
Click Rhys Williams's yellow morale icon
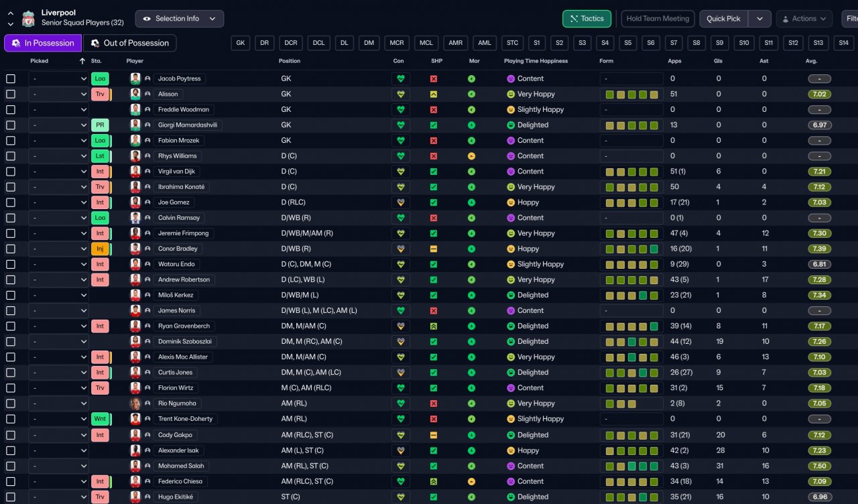point(471,156)
